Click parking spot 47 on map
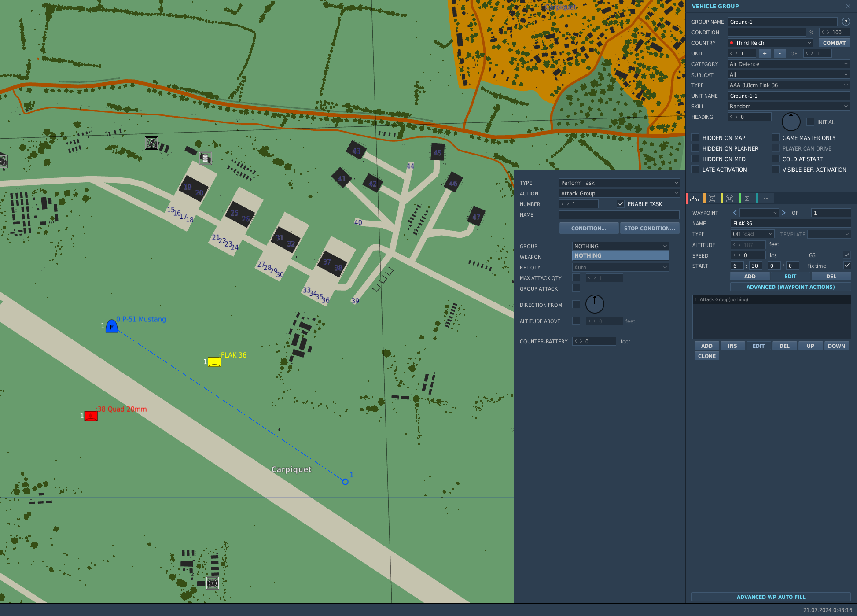The width and height of the screenshot is (857, 616). coord(476,217)
